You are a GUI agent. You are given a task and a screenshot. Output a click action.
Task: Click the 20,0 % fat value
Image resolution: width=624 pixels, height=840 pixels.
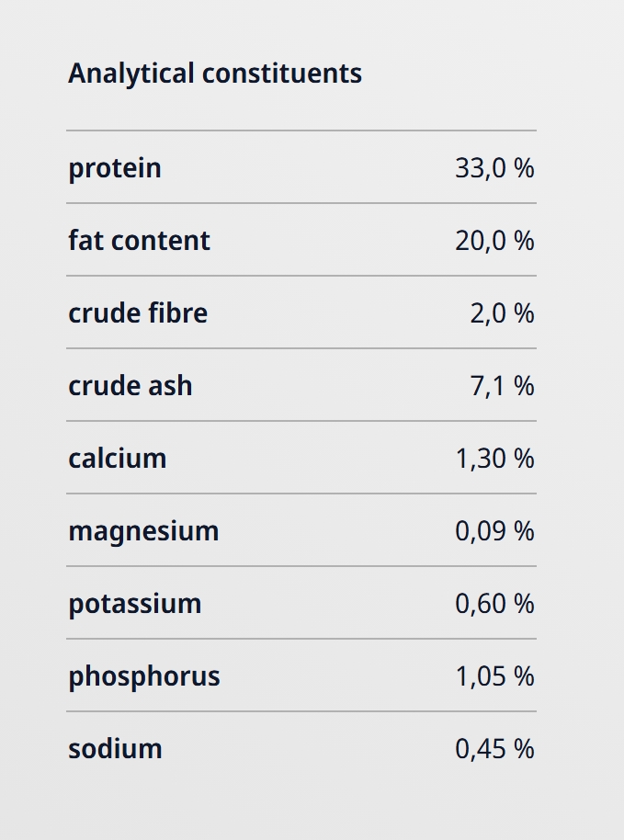[x=494, y=241]
